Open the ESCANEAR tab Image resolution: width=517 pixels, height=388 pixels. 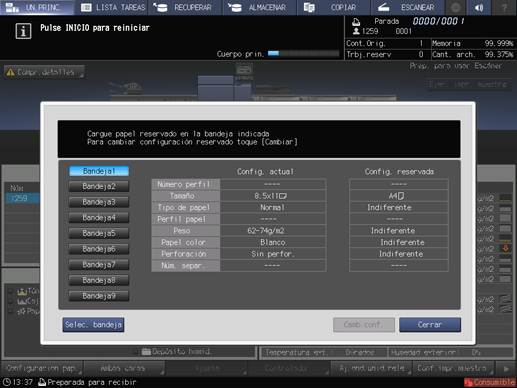pos(407,7)
